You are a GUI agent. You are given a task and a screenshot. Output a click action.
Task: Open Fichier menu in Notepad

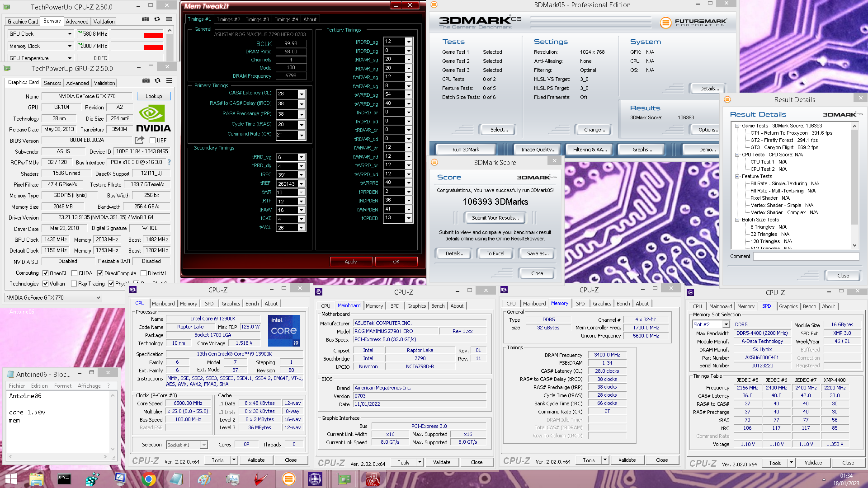(17, 386)
